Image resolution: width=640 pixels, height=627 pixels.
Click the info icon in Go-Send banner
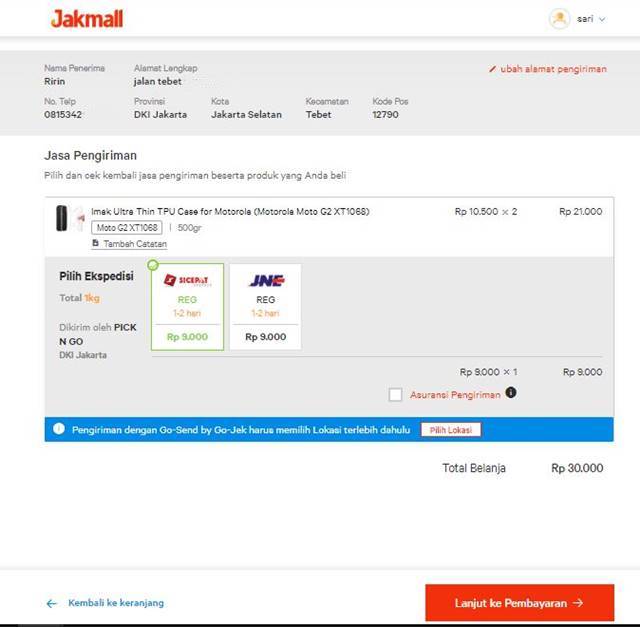point(59,429)
